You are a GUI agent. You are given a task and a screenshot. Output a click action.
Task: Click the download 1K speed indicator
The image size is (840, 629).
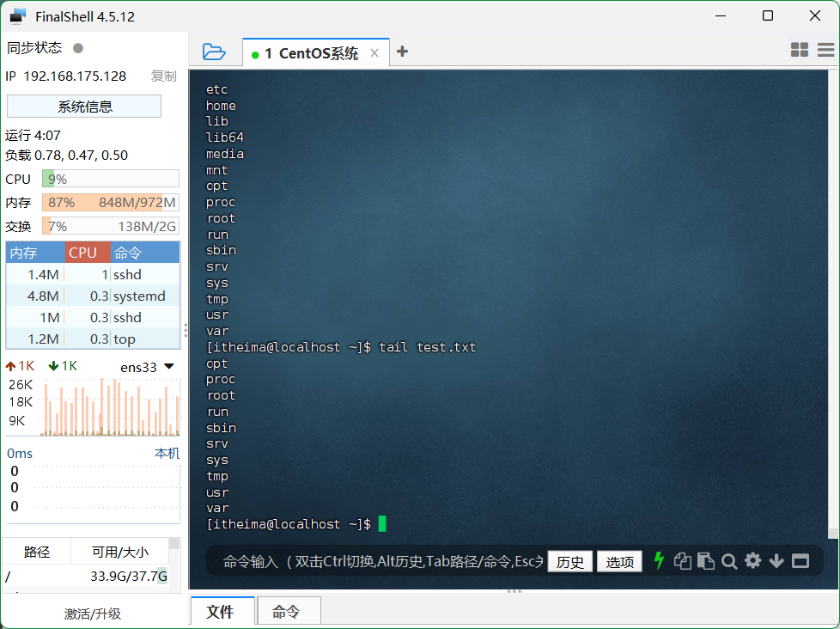[63, 366]
